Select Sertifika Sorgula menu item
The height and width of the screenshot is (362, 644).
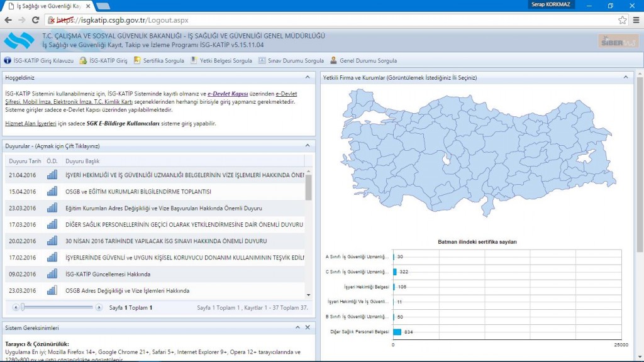159,60
